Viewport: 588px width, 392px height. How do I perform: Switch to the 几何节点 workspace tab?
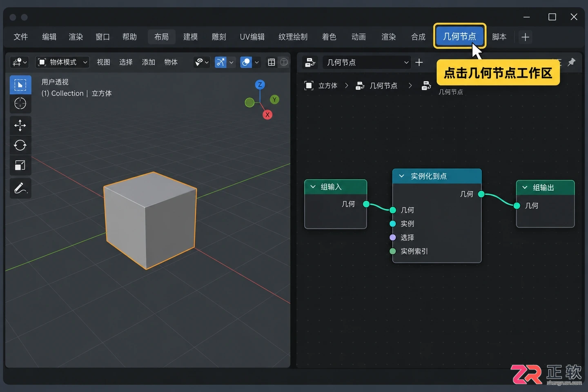click(460, 36)
